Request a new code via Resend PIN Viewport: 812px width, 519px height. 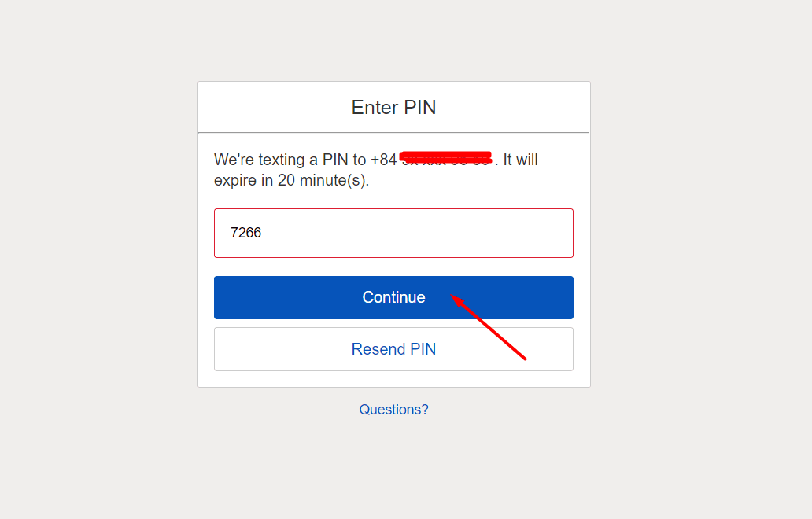393,349
